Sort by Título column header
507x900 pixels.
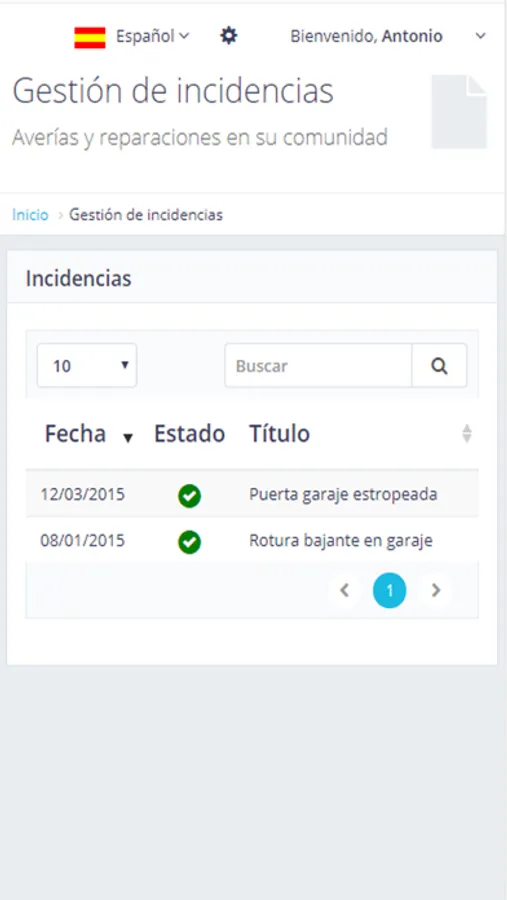280,434
